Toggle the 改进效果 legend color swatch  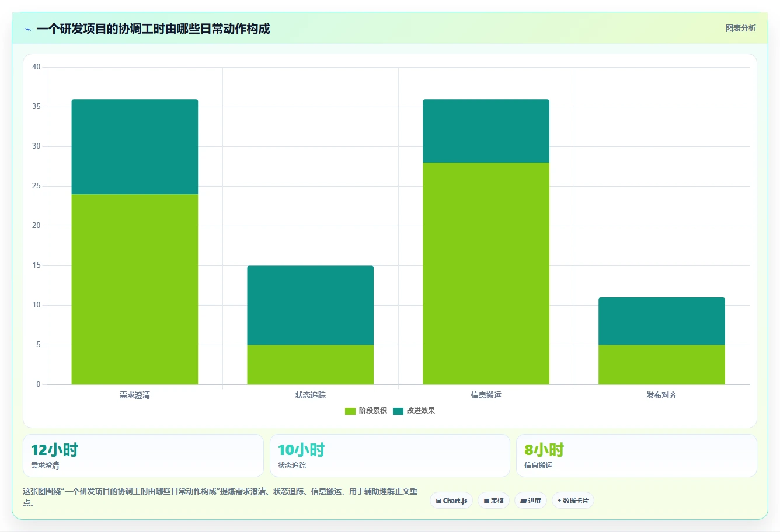tap(398, 411)
